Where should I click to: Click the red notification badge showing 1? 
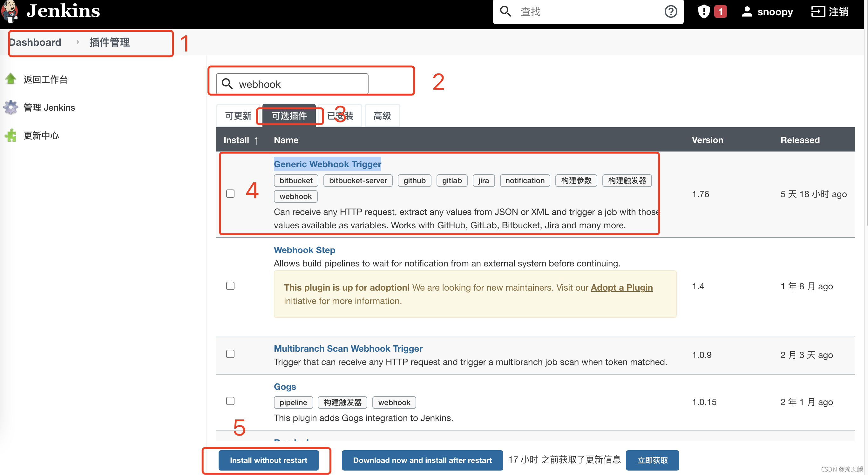(720, 12)
